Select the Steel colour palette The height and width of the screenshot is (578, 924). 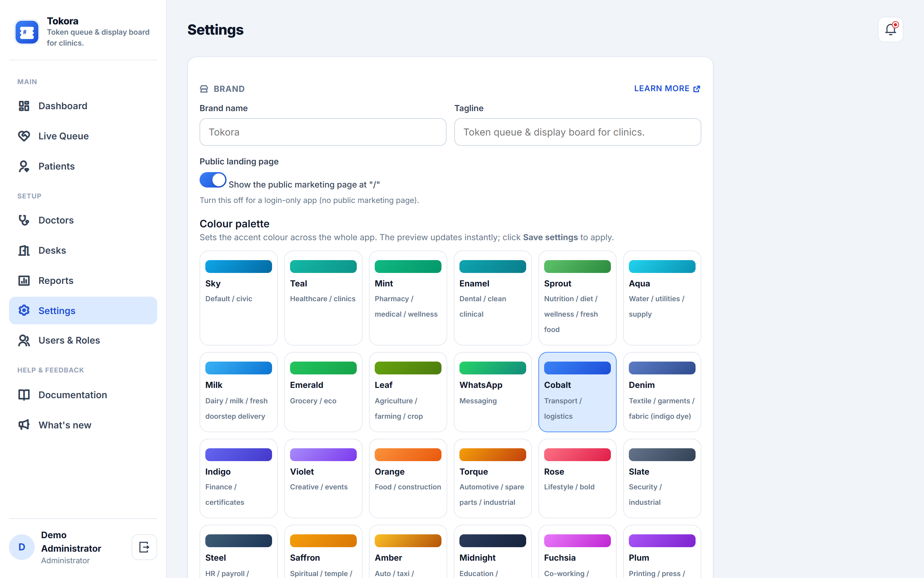(239, 552)
